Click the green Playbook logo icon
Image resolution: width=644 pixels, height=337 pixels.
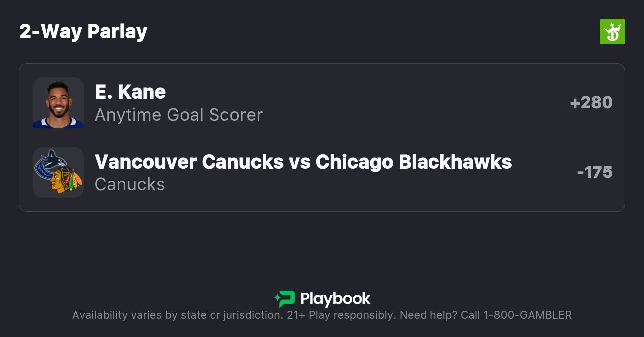[x=285, y=299]
